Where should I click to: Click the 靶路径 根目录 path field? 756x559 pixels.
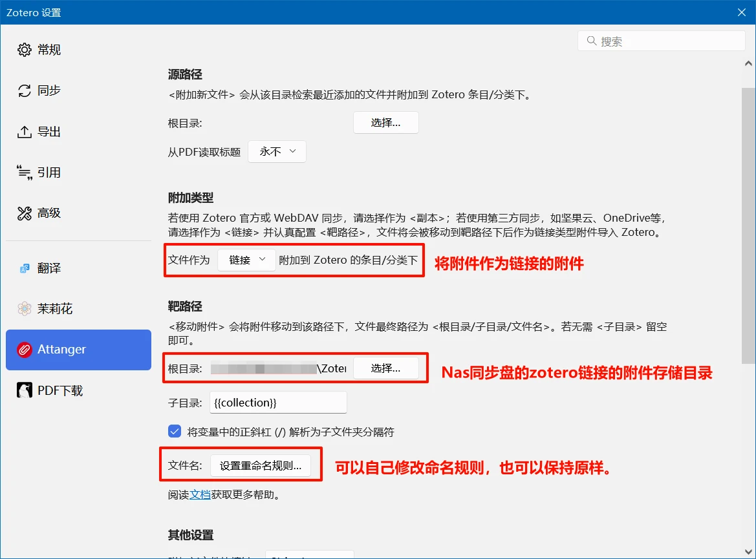coord(279,368)
